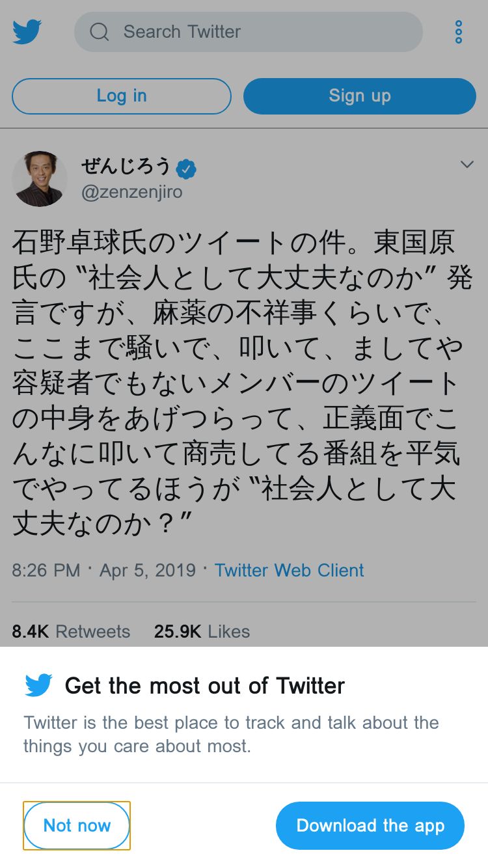Click the magnifying glass search icon

click(100, 32)
